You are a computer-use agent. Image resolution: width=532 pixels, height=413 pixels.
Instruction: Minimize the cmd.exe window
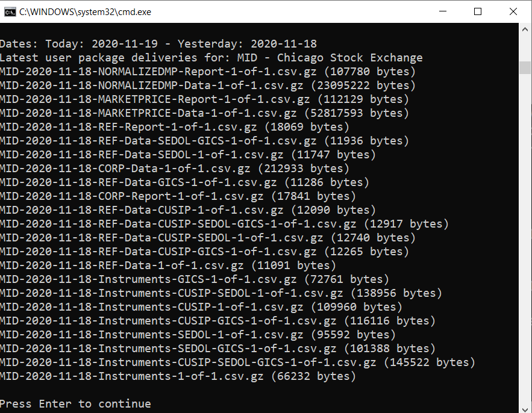[442, 11]
